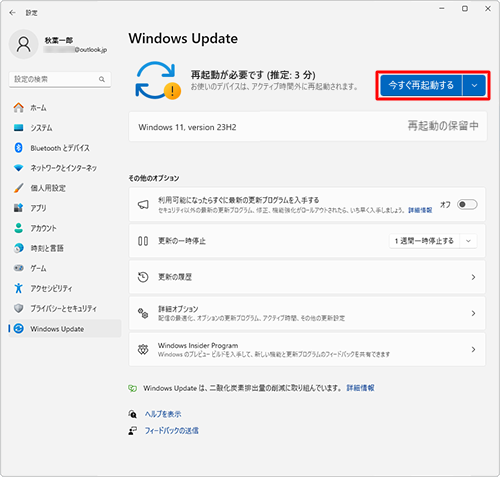500x477 pixels.
Task: Click the user profile avatar icon
Action: (24, 44)
